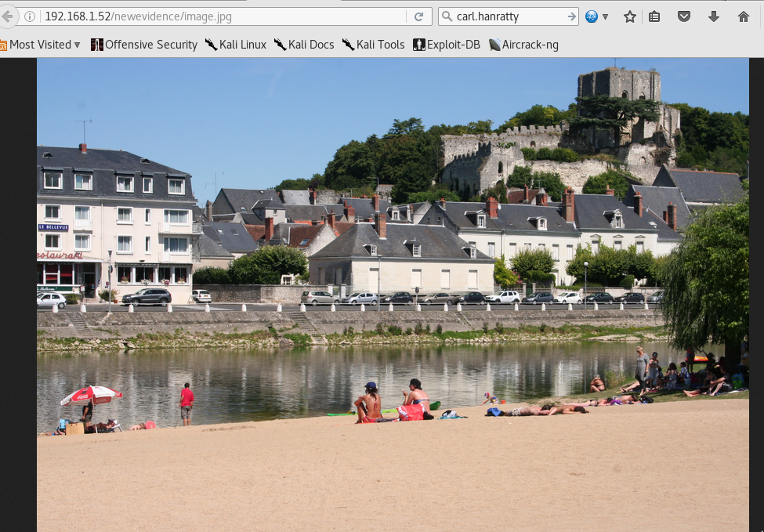Image resolution: width=764 pixels, height=532 pixels.
Task: Click the search field containing carl.hanratty
Action: click(x=505, y=16)
